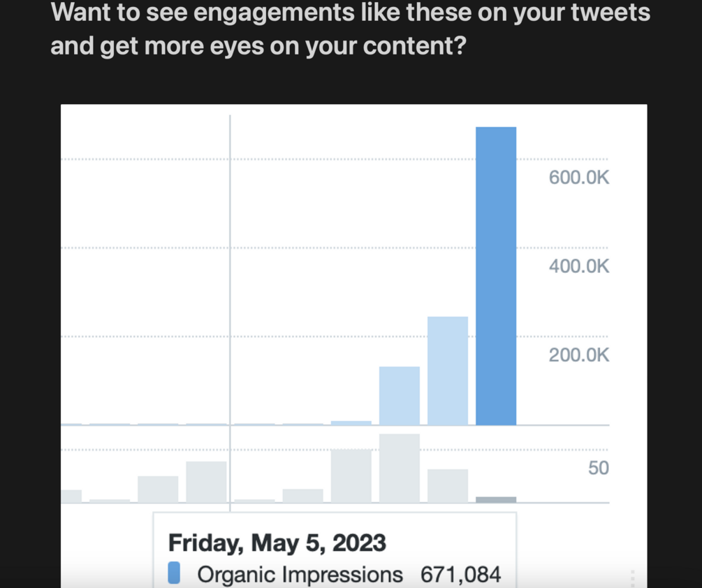Viewport: 702px width, 588px height.
Task: Click the second gray bar right of the divider
Action: tap(302, 496)
